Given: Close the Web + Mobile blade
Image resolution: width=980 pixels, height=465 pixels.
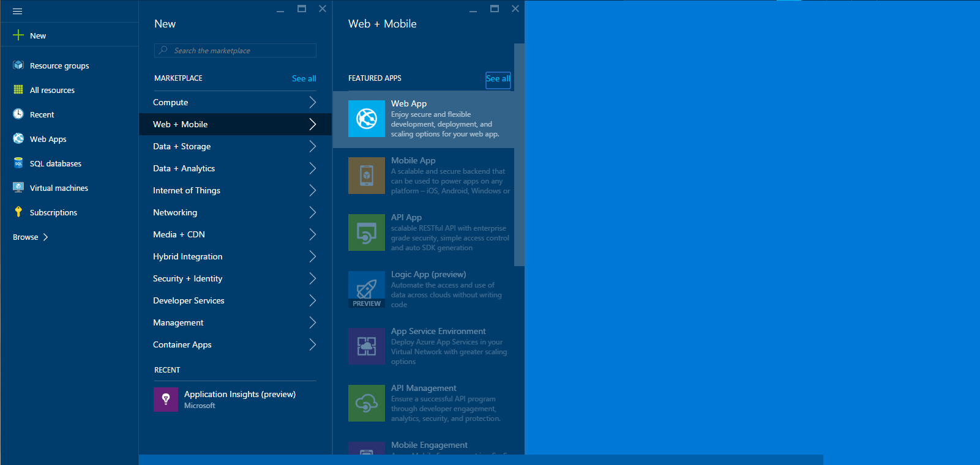Looking at the screenshot, I should pos(515,9).
